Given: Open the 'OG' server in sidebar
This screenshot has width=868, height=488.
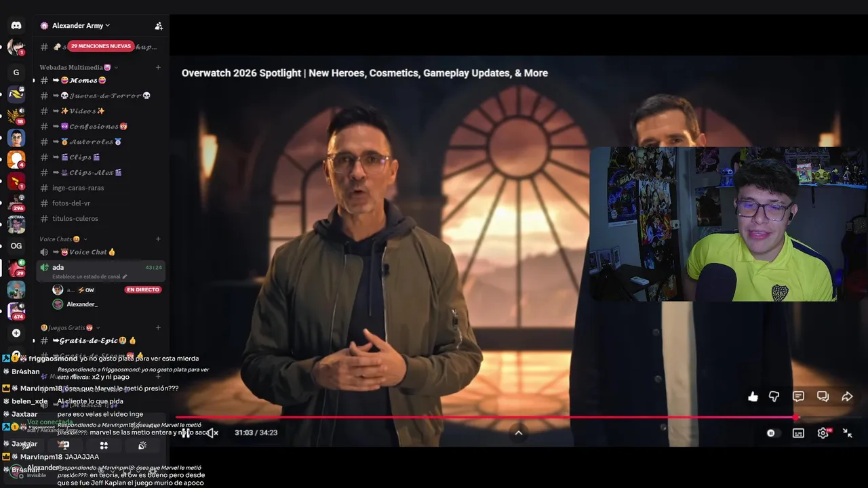Looking at the screenshot, I should tap(16, 245).
